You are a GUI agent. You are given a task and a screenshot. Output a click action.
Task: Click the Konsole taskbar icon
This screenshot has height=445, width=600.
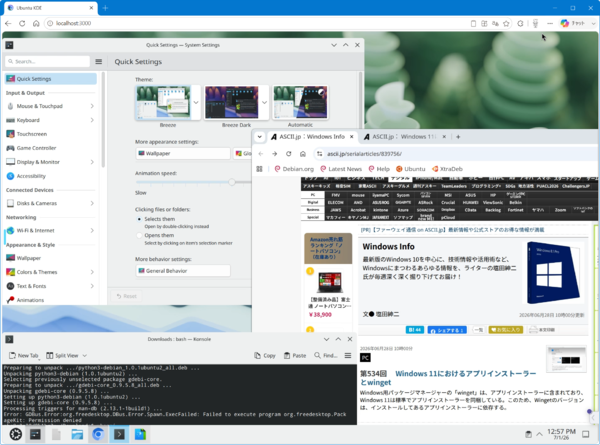[x=119, y=434]
